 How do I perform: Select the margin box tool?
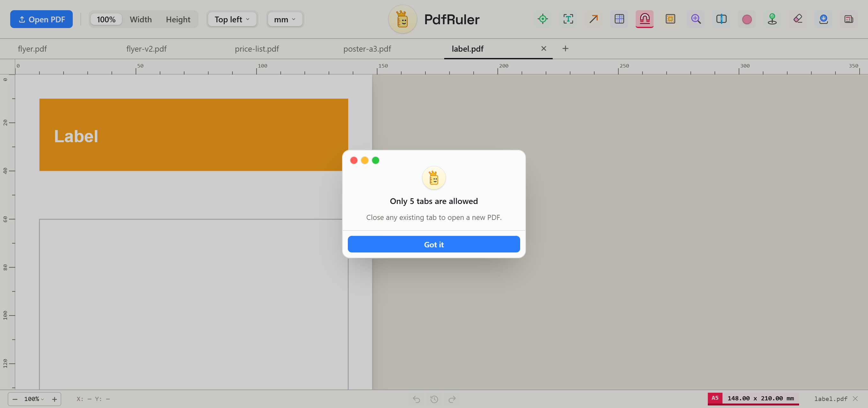(x=670, y=19)
